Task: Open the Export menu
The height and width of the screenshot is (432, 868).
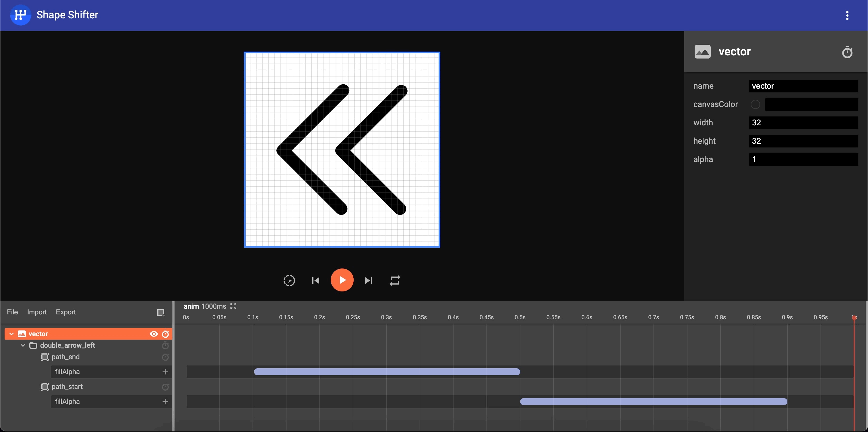Action: point(66,312)
